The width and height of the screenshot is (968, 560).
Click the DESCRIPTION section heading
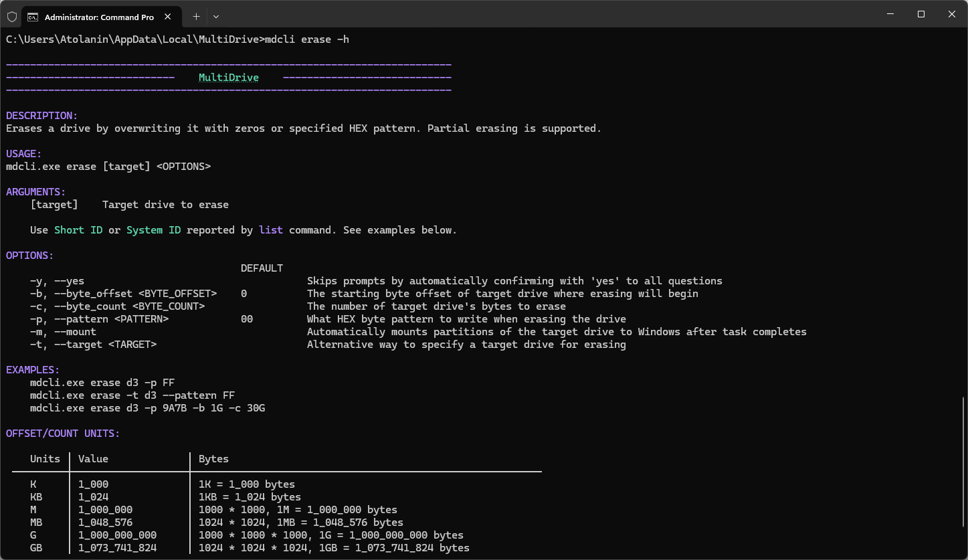click(x=41, y=115)
